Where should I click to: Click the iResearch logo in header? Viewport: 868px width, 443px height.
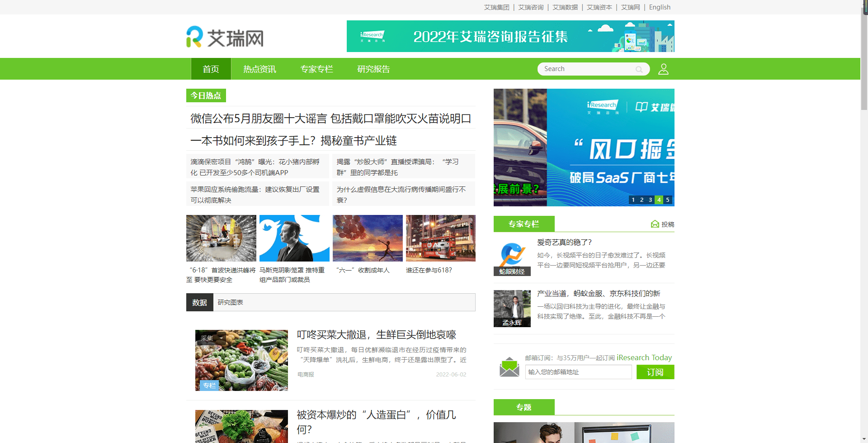[x=225, y=37]
